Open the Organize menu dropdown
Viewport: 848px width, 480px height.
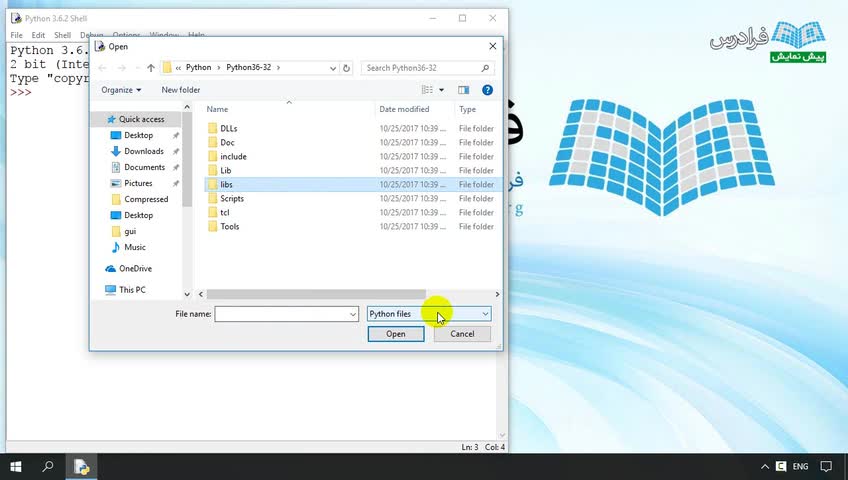click(121, 90)
